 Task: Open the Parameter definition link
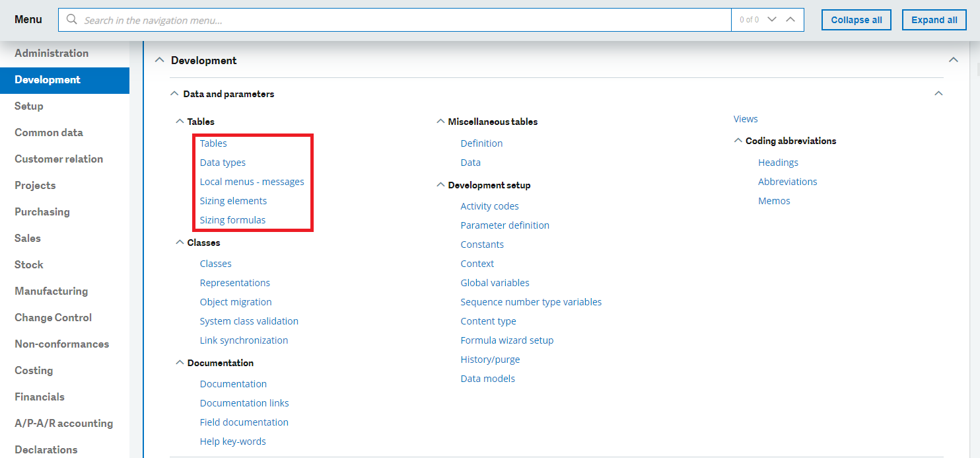click(505, 225)
